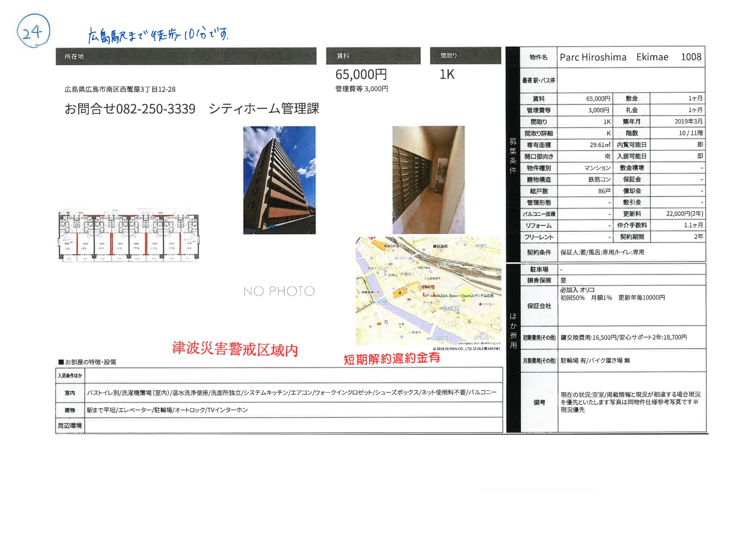Click the 物件名 label cell

pos(539,57)
